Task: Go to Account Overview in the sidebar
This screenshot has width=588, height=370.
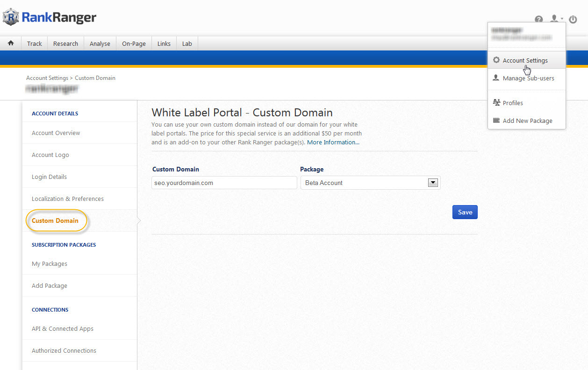Action: tap(56, 133)
